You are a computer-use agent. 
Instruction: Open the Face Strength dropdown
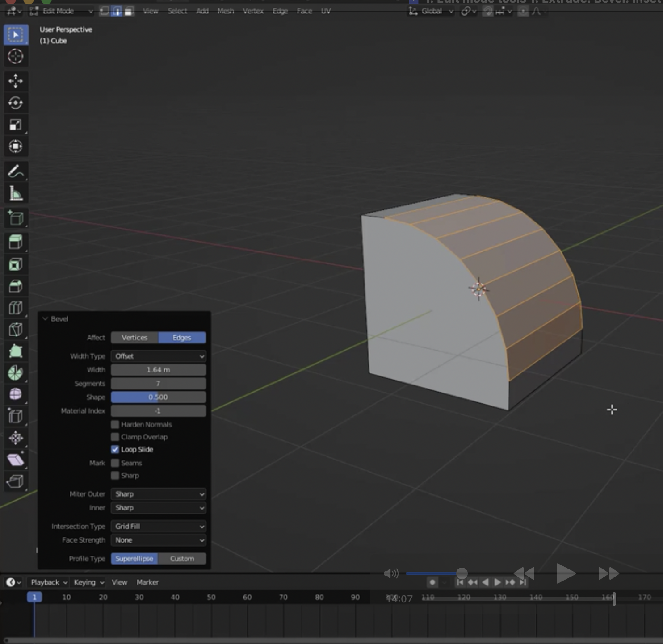[x=159, y=540]
